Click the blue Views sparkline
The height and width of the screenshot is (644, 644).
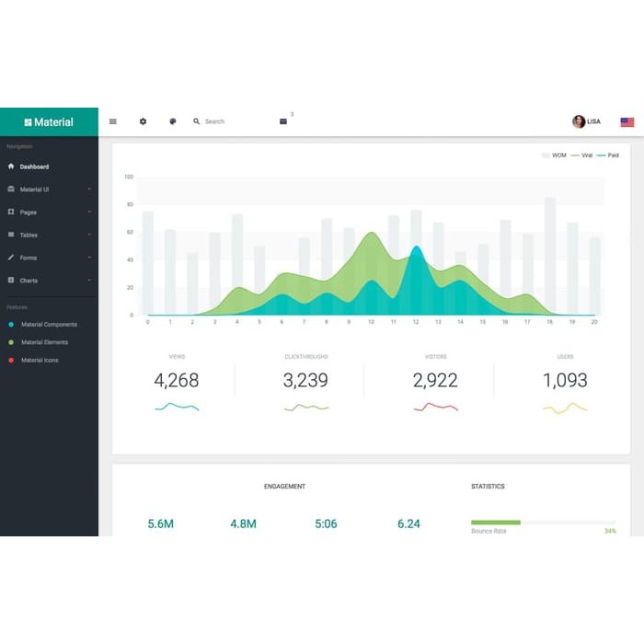pyautogui.click(x=177, y=407)
